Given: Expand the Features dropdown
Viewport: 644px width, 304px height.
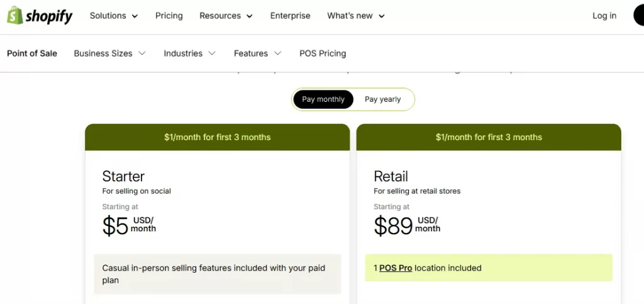Looking at the screenshot, I should click(x=257, y=53).
